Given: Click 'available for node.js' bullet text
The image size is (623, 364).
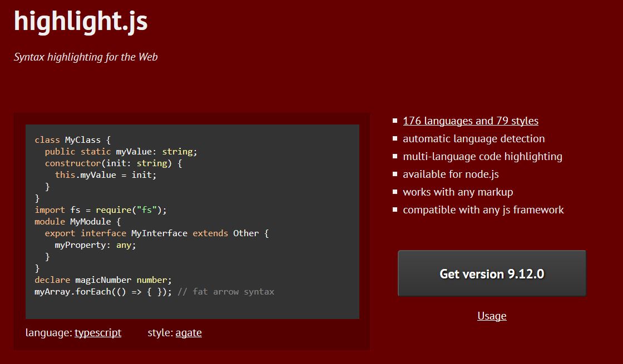Looking at the screenshot, I should coord(451,174).
